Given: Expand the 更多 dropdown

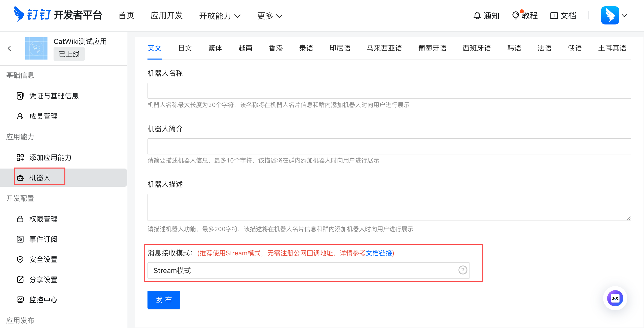Looking at the screenshot, I should point(269,16).
